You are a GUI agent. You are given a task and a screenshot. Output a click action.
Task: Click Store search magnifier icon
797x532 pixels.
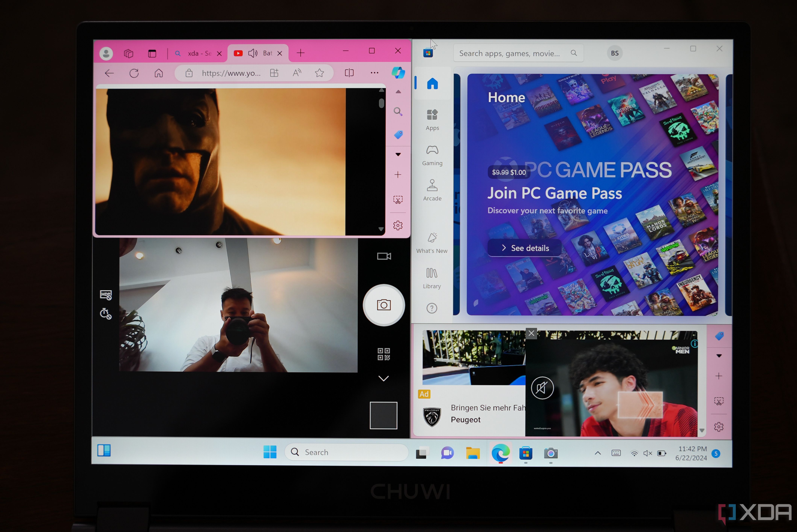574,53
